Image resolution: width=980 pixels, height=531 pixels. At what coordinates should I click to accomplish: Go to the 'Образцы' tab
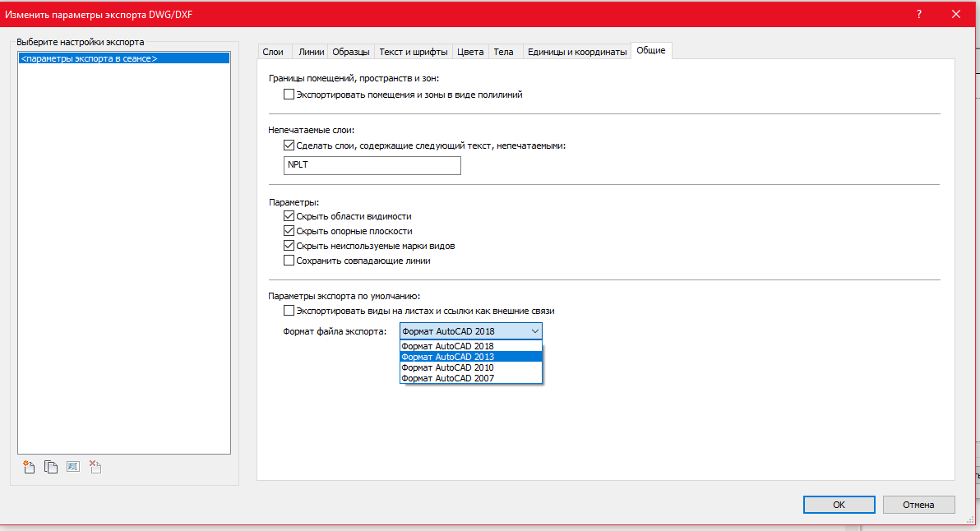pyautogui.click(x=350, y=52)
